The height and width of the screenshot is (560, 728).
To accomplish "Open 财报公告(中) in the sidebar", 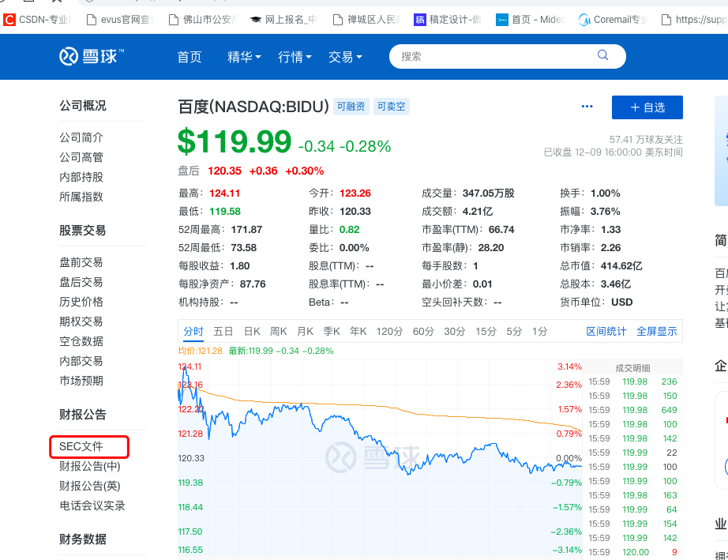I will 90,466.
